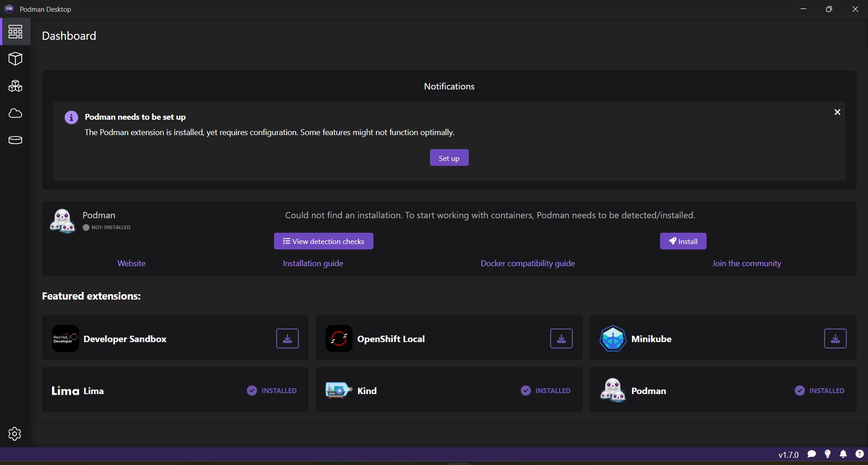The width and height of the screenshot is (868, 465).
Task: Dismiss the Podman setup notification
Action: (x=837, y=112)
